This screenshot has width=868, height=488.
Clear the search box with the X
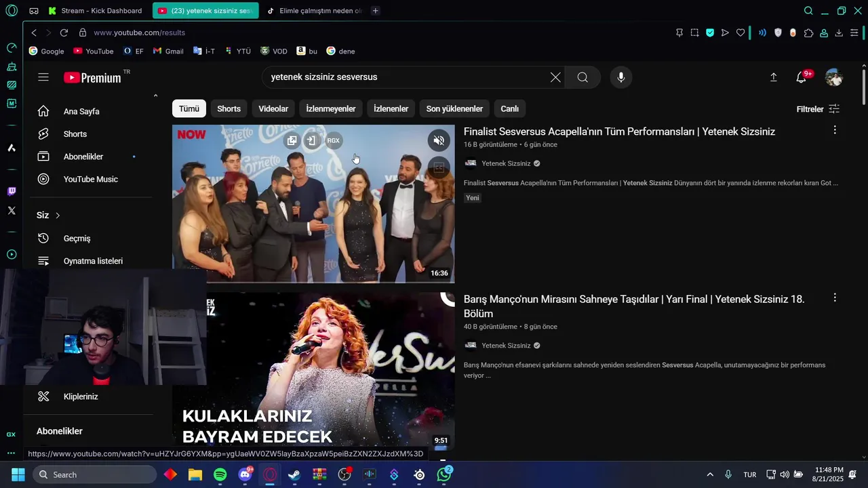tap(555, 77)
